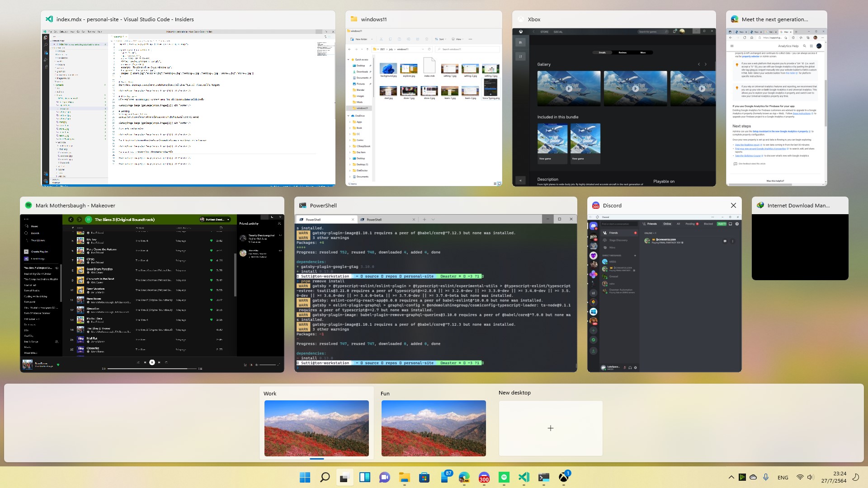This screenshot has width=868, height=488.
Task: Click PowerShell icon in the window title
Action: click(302, 206)
